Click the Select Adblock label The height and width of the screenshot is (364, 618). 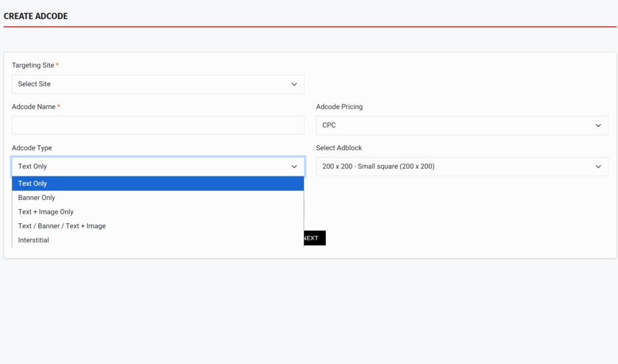pyautogui.click(x=339, y=148)
